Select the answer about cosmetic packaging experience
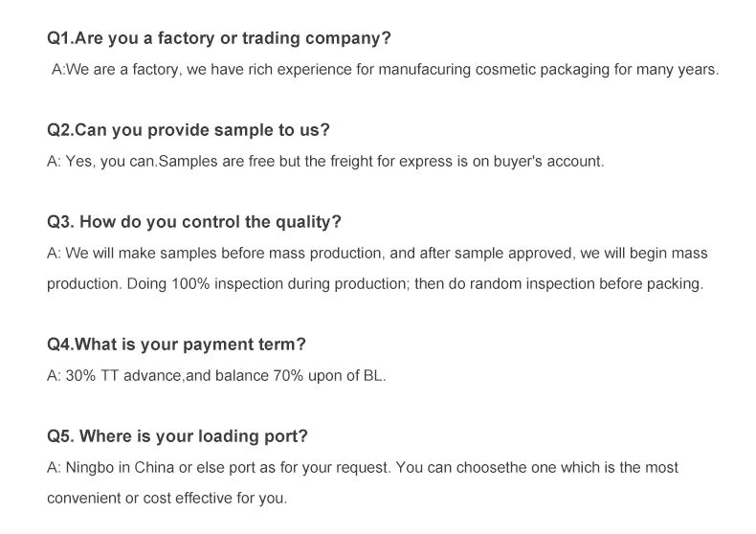756x534 pixels. [x=386, y=70]
